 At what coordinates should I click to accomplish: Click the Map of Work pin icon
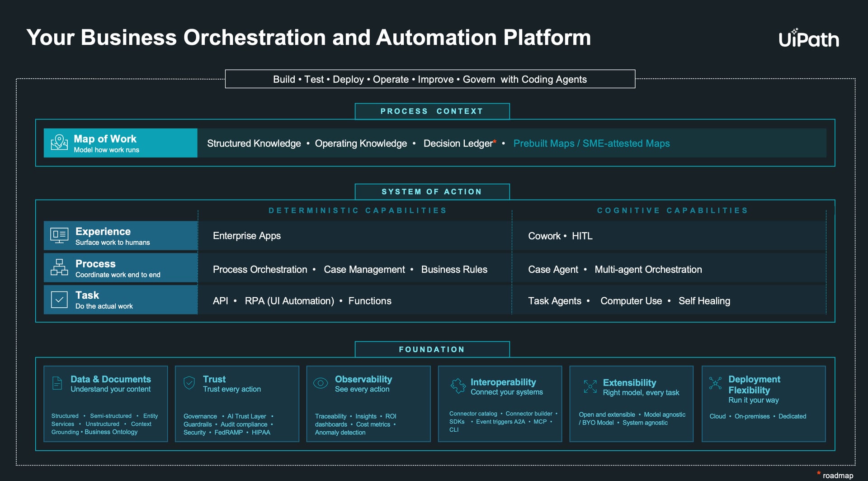pos(59,142)
